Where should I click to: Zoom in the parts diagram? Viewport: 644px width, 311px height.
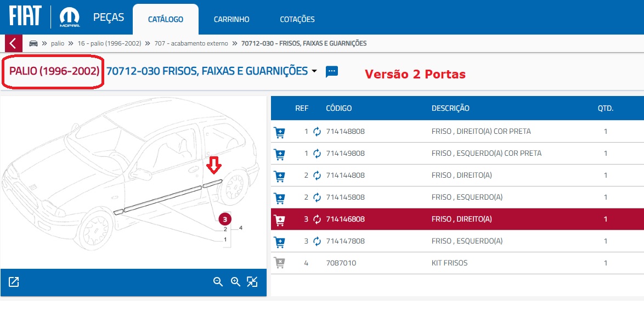click(235, 282)
